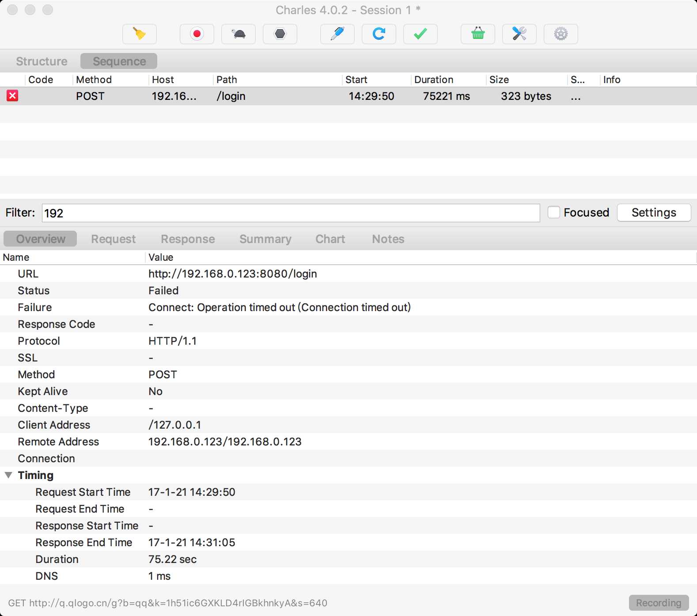Click the Recording status button

659,603
